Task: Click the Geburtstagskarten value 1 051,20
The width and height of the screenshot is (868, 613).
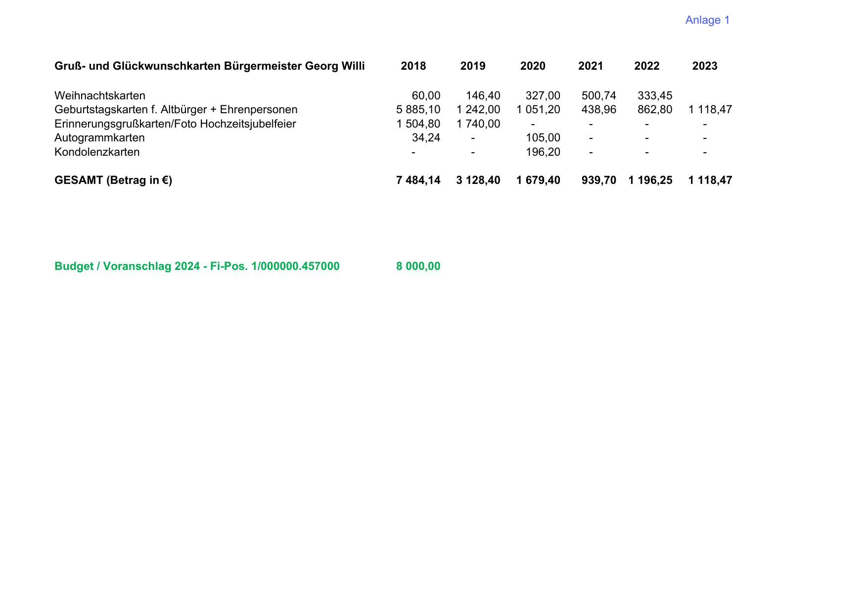Action: [x=538, y=110]
